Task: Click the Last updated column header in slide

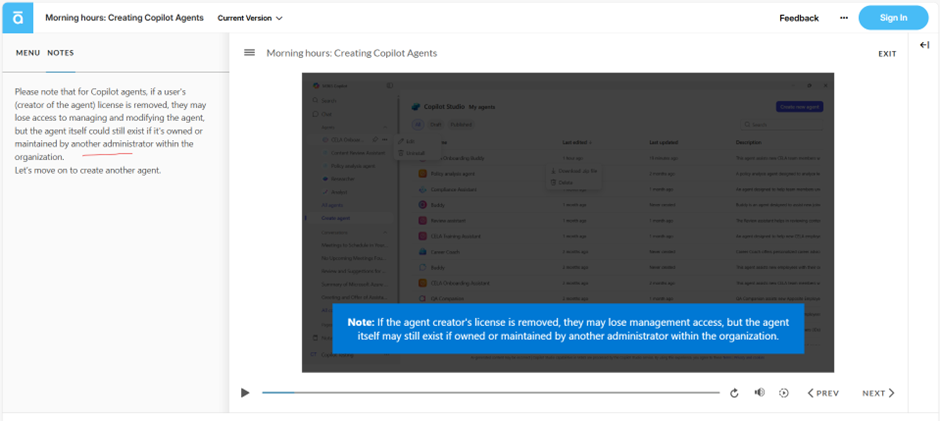Action: 664,143
